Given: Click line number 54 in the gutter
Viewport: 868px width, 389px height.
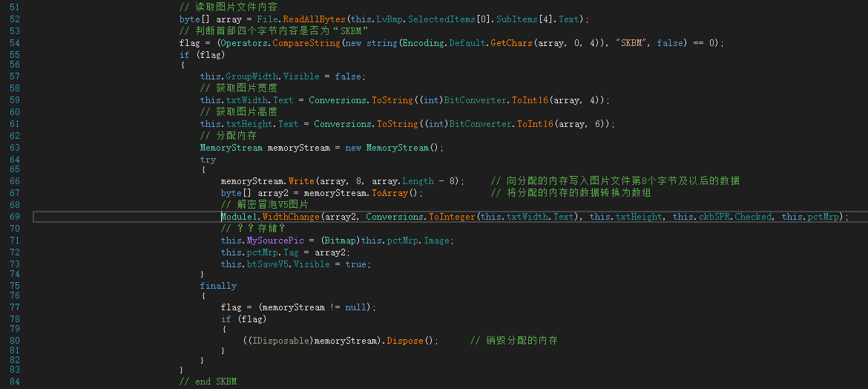Looking at the screenshot, I should (15, 42).
